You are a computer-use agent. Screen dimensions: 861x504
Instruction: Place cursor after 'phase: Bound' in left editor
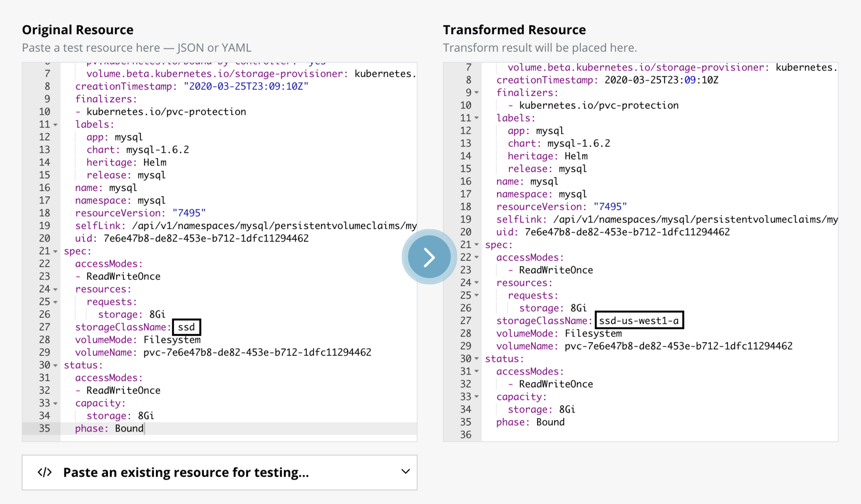[145, 428]
